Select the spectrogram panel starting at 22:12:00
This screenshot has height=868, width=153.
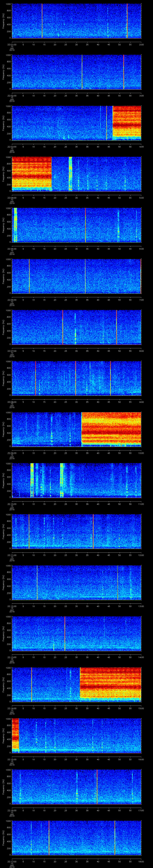[76, 582]
